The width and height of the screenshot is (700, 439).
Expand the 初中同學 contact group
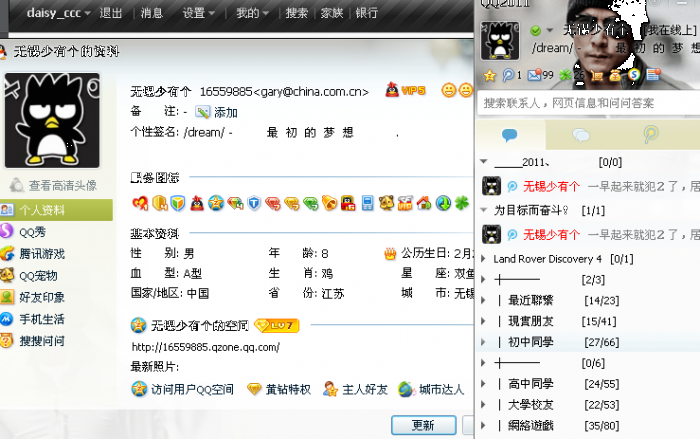(x=483, y=342)
